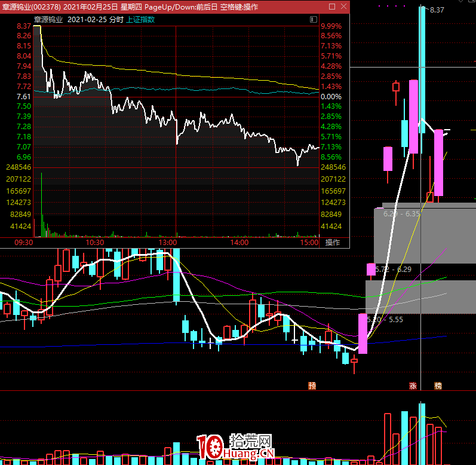Close the 章源钨业 intraday popup window
This screenshot has height=465, width=476.
click(x=343, y=7)
